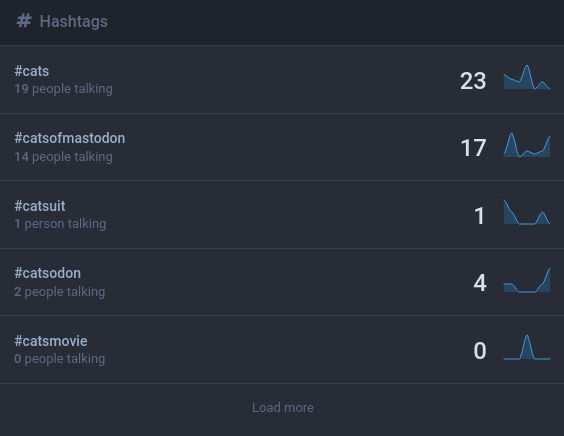Click the '19 people talking' text
Screen dimensions: 564x436
click(63, 88)
